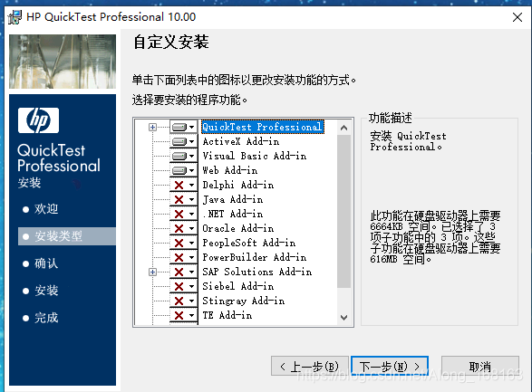532x392 pixels.
Task: Select Web Add-in in feature list
Action: 230,170
